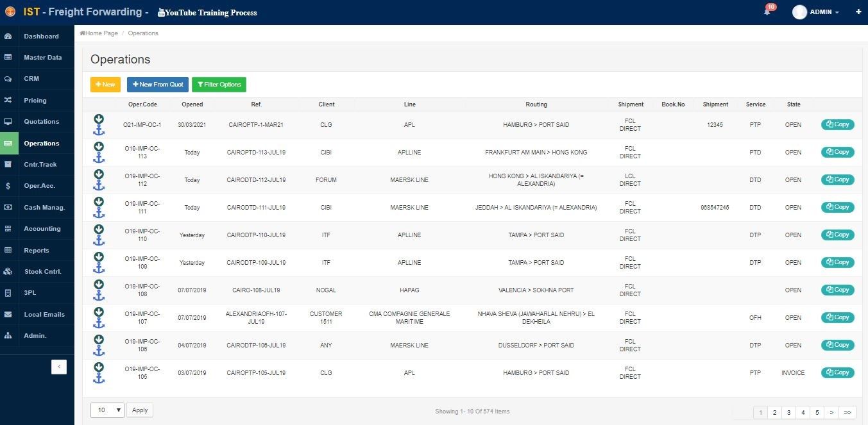The width and height of the screenshot is (868, 425).
Task: Open the ADMIN account dropdown
Action: [815, 12]
